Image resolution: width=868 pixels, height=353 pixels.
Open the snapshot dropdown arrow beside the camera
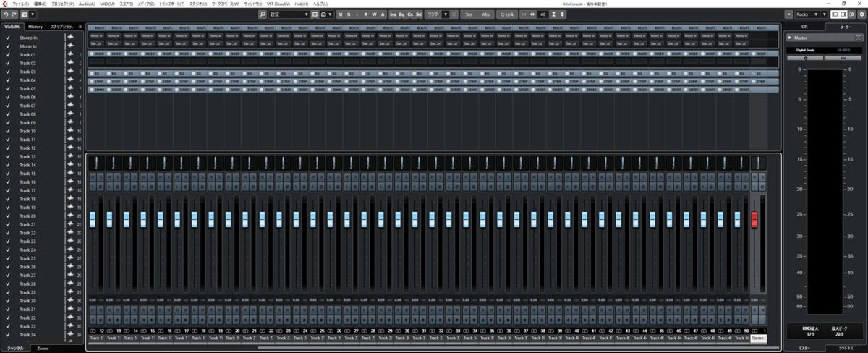click(33, 14)
